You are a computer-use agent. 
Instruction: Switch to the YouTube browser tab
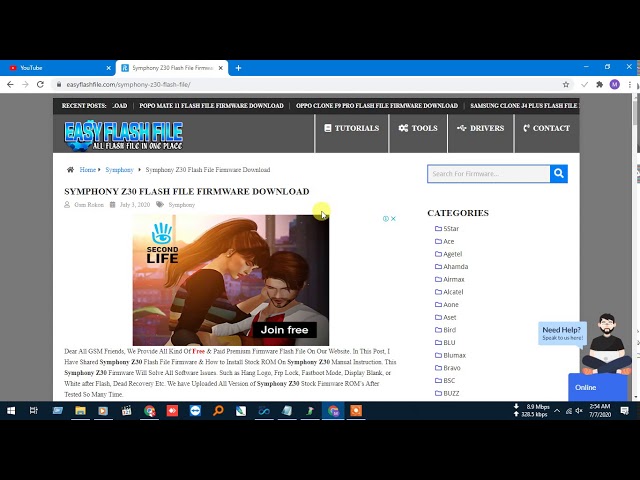pyautogui.click(x=57, y=68)
